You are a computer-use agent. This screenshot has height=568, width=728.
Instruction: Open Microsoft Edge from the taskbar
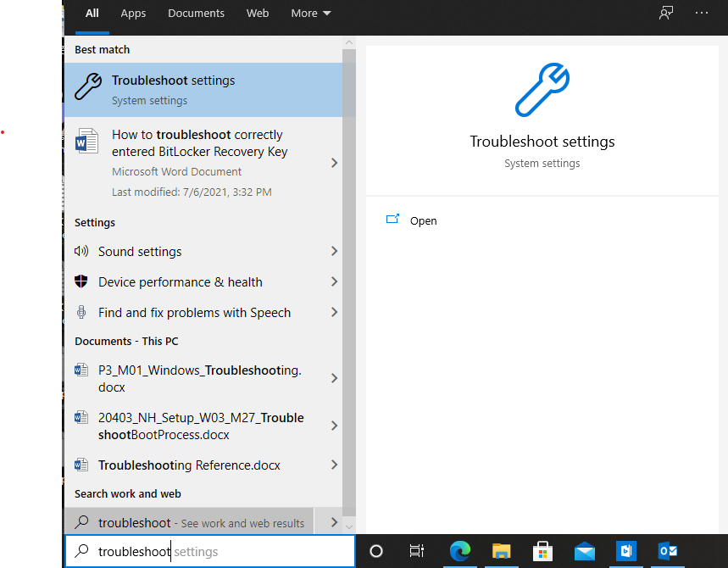459,551
